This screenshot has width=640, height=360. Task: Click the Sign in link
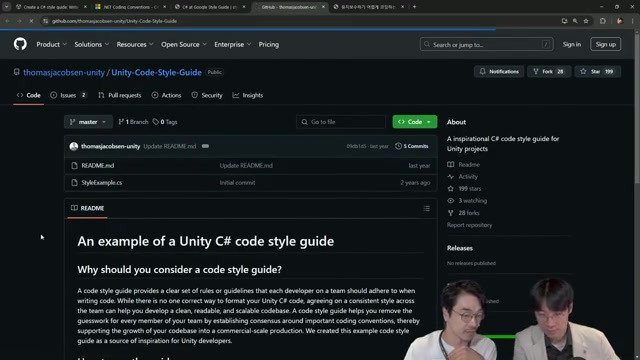571,44
